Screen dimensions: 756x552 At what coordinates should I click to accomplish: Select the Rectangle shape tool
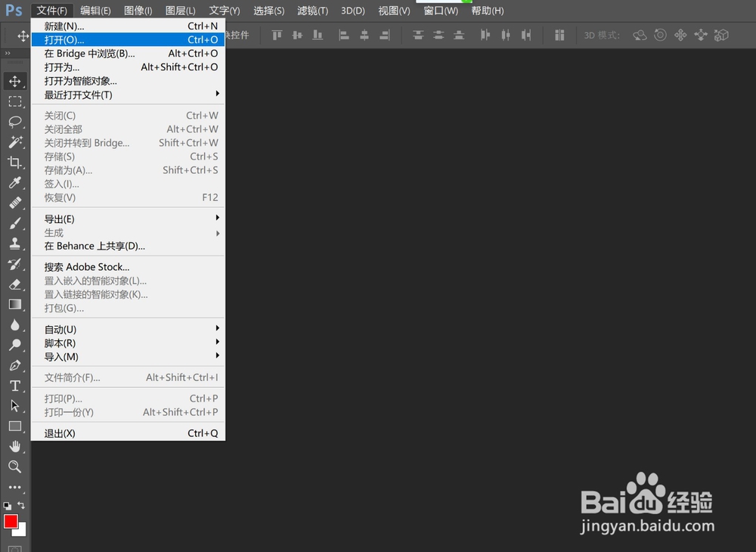click(15, 426)
